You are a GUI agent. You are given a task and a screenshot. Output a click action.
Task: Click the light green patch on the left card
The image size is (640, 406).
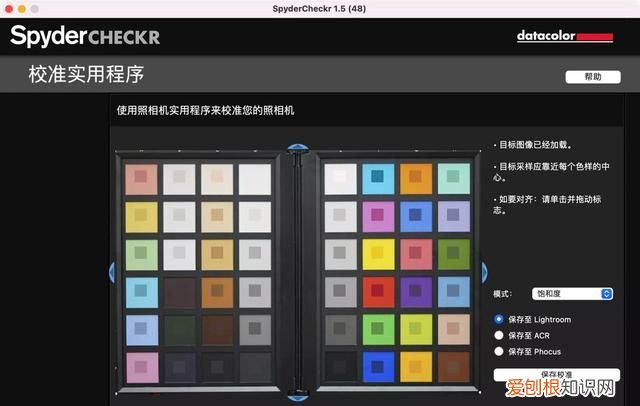pyautogui.click(x=141, y=255)
